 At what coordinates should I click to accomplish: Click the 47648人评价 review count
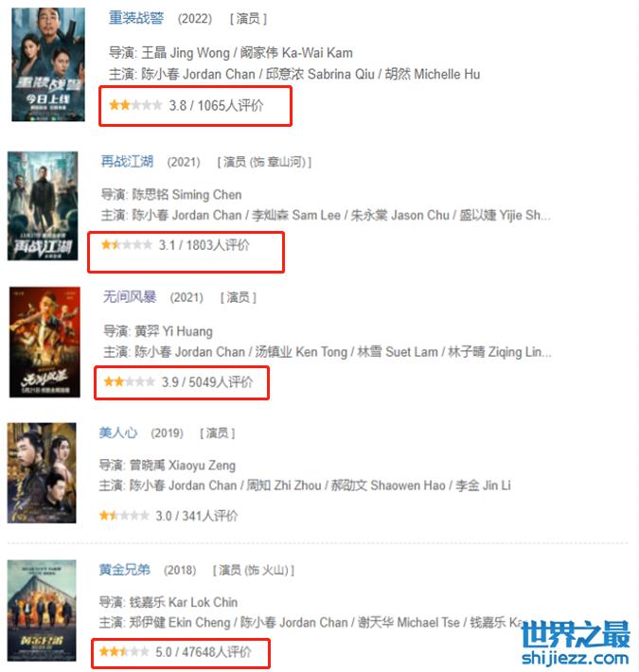coord(217,652)
